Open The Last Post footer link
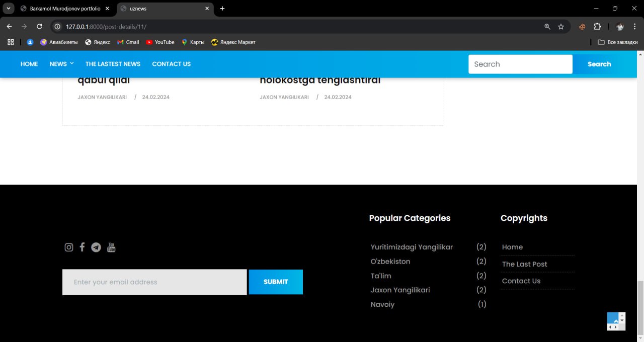This screenshot has height=342, width=644. (x=524, y=264)
